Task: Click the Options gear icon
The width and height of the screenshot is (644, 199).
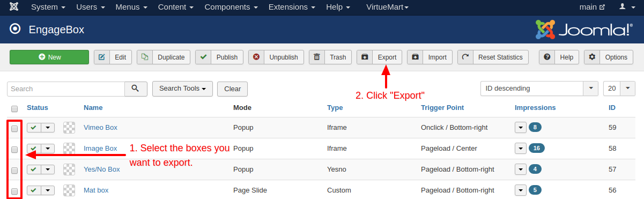Action: point(592,57)
